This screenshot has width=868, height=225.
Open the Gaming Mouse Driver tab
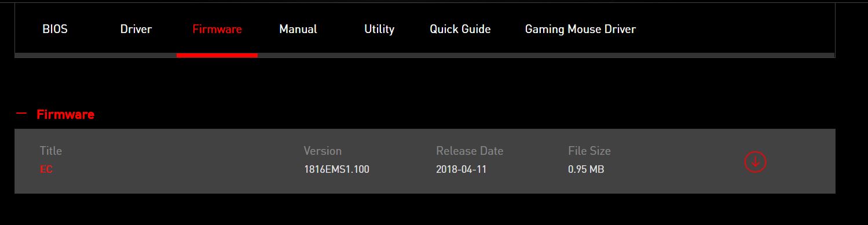pos(580,29)
